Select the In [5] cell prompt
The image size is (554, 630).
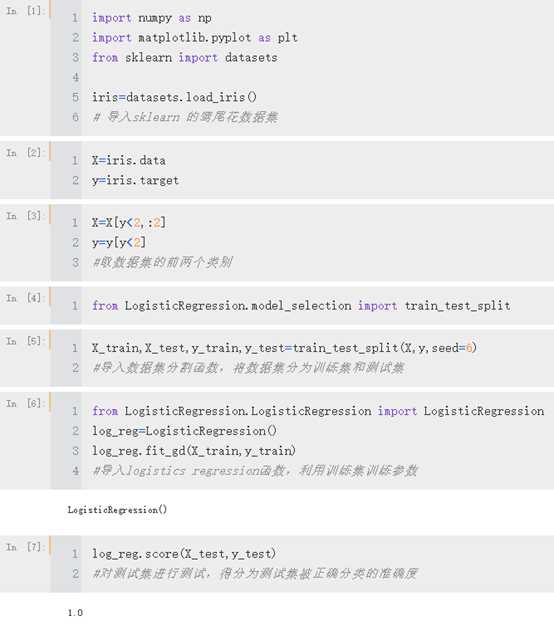pyautogui.click(x=24, y=342)
